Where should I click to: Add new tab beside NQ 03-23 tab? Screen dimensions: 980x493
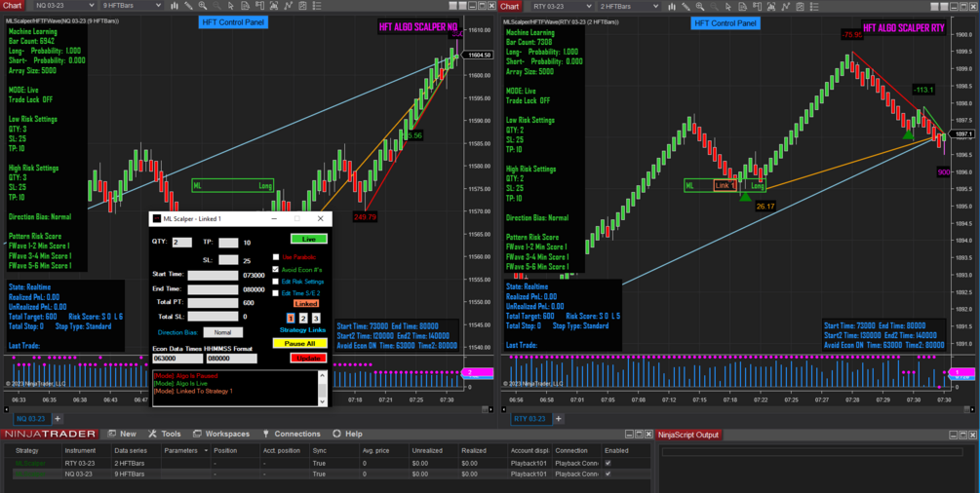click(x=58, y=419)
